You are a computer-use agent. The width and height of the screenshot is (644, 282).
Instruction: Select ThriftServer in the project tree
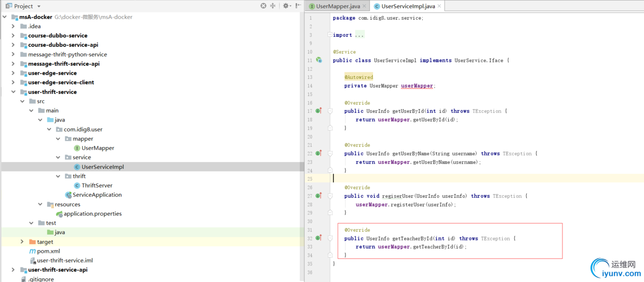click(97, 185)
